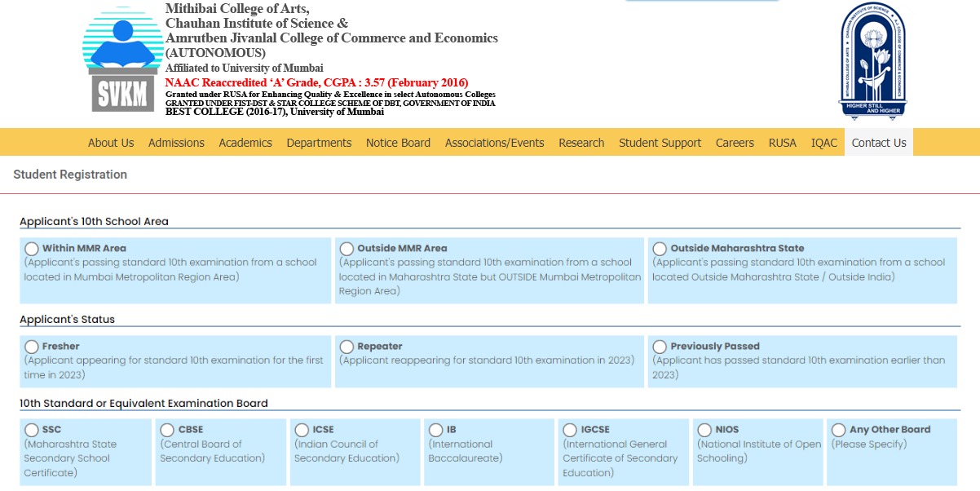Choose Repeater applicant status
Viewport: 980px width, 491px height.
(x=347, y=347)
